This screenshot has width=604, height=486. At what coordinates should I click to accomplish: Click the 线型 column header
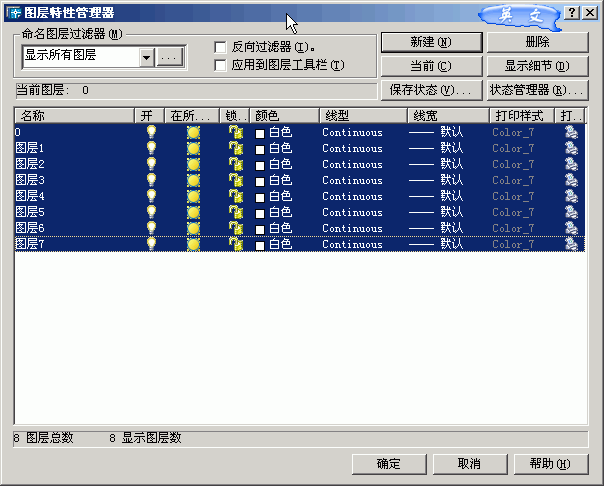[363, 116]
